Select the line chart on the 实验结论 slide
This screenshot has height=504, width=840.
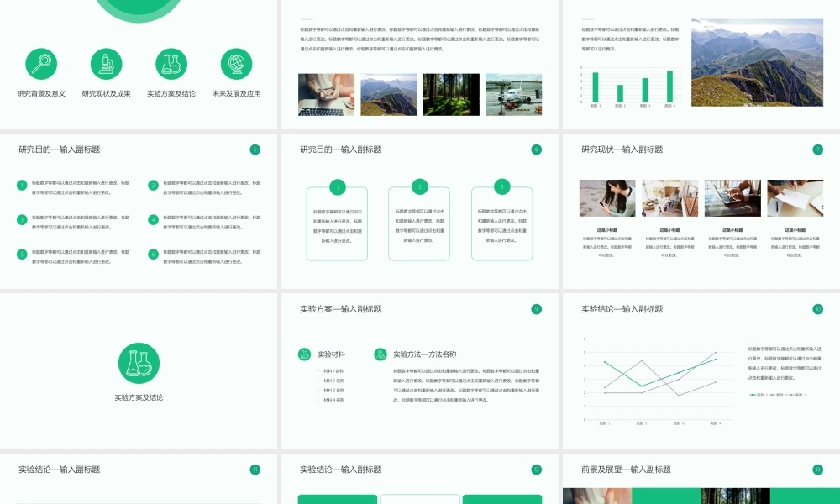[659, 381]
